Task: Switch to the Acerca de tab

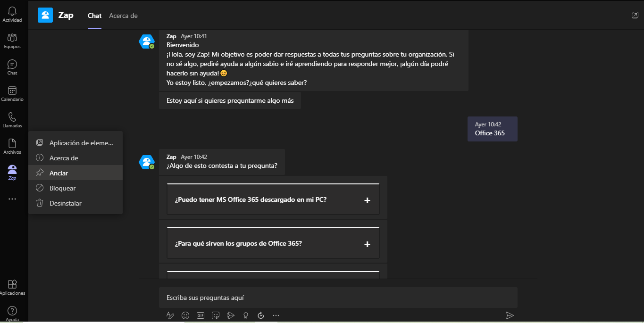Action: click(123, 16)
